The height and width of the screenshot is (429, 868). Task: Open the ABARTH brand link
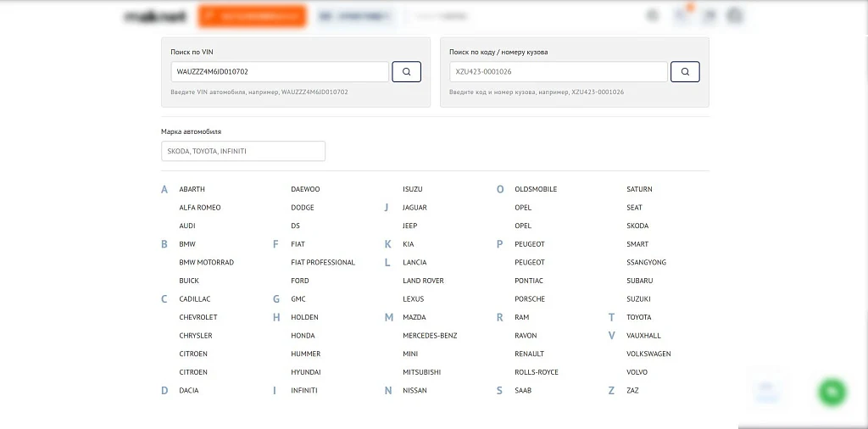pos(192,189)
